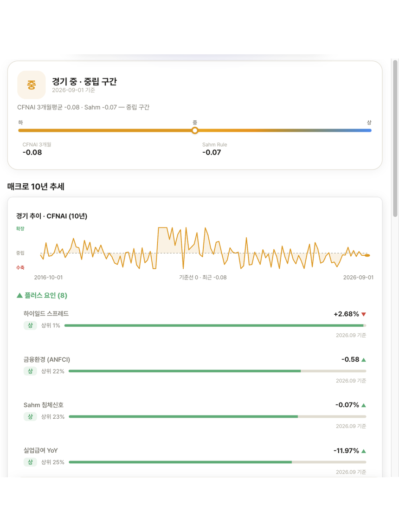Image resolution: width=399 pixels, height=532 pixels.
Task: Click the CFNAI 3개월 value -0.08
Action: (32, 152)
